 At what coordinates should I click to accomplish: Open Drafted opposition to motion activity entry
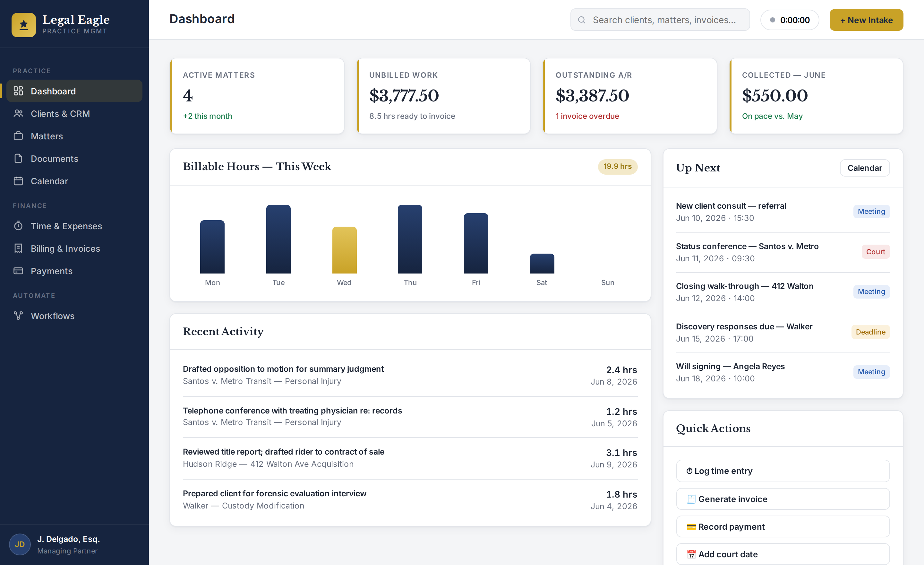pos(410,375)
